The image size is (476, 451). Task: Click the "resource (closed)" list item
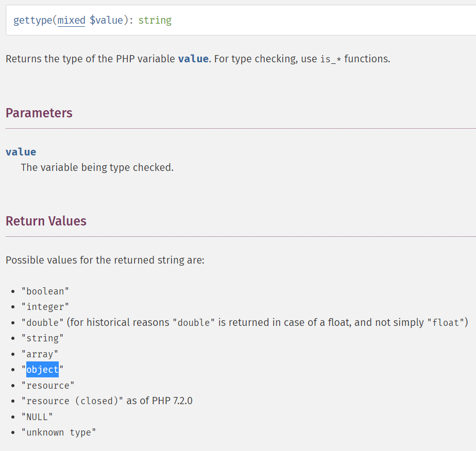point(72,401)
